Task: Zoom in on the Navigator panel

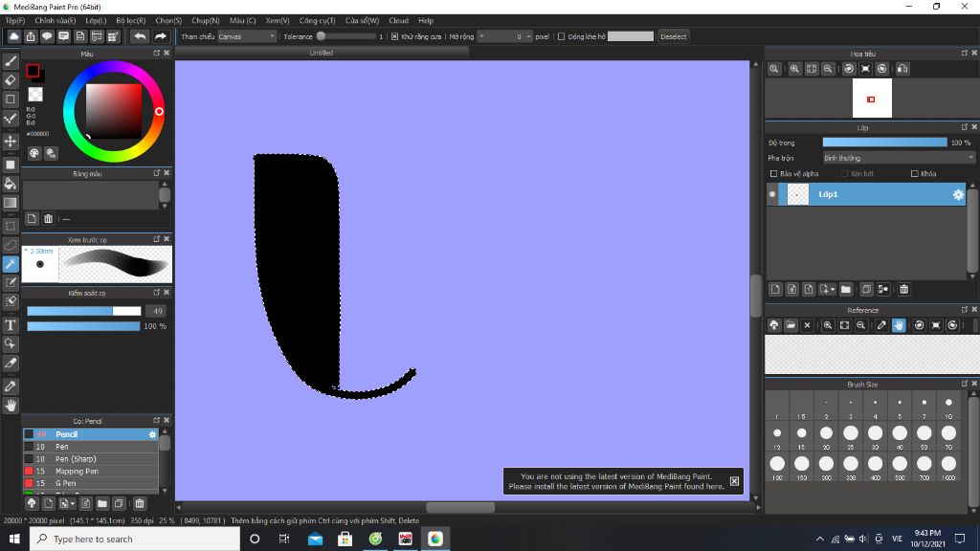Action: (x=794, y=69)
